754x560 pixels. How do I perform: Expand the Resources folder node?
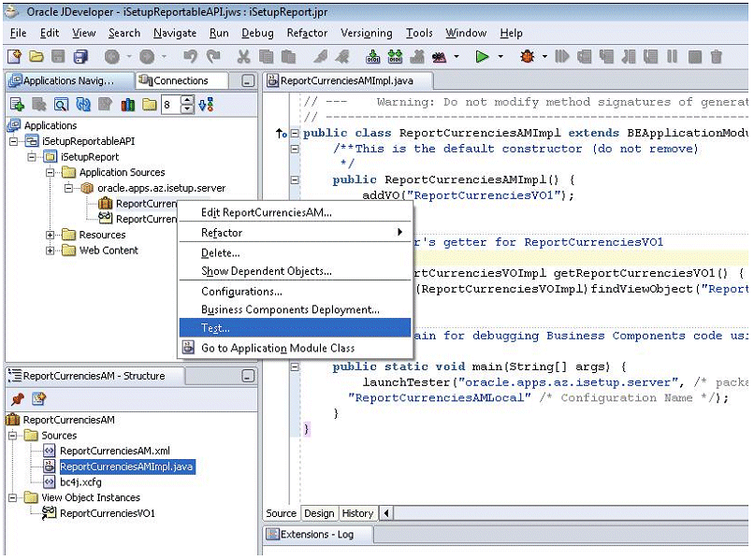50,235
